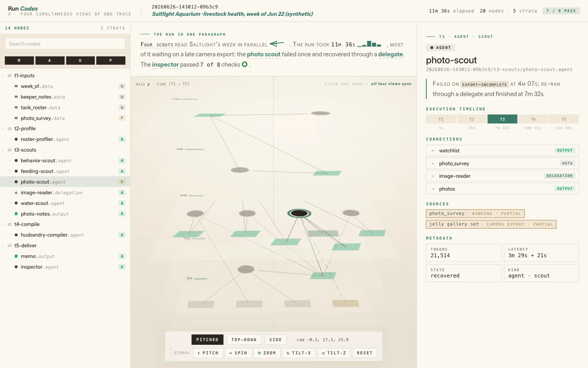Toggle the A status filter
The width and height of the screenshot is (588, 368).
50,60
